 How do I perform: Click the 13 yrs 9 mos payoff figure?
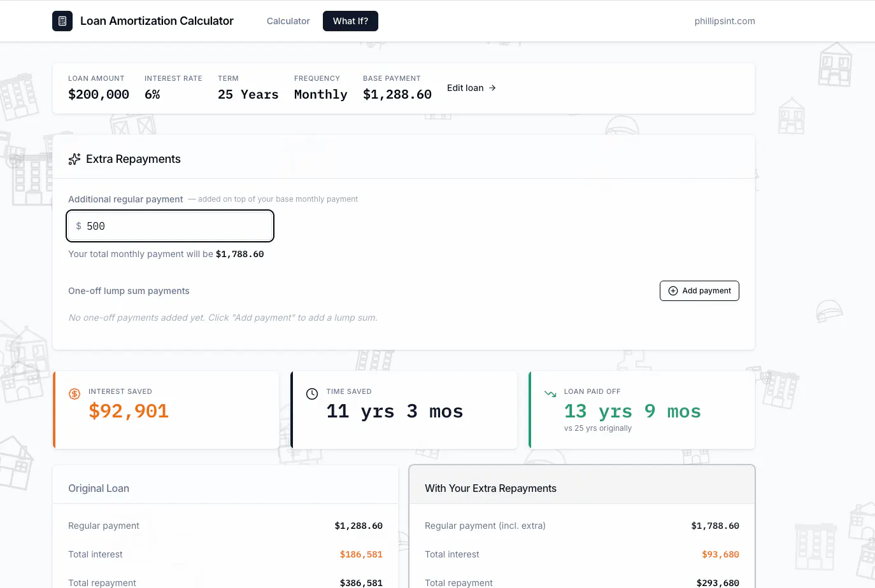pyautogui.click(x=632, y=412)
